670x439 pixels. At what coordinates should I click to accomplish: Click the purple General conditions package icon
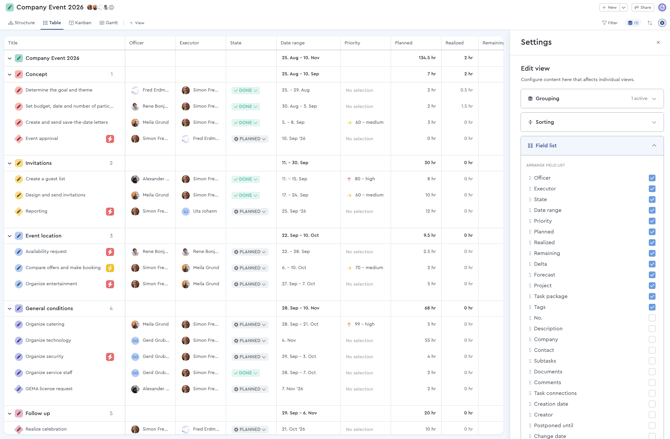click(x=19, y=308)
